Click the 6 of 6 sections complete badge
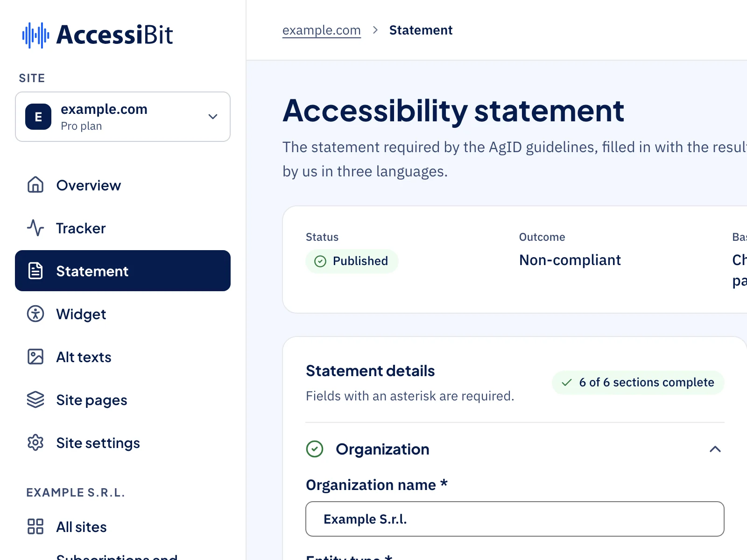The image size is (747, 560). [x=638, y=383]
